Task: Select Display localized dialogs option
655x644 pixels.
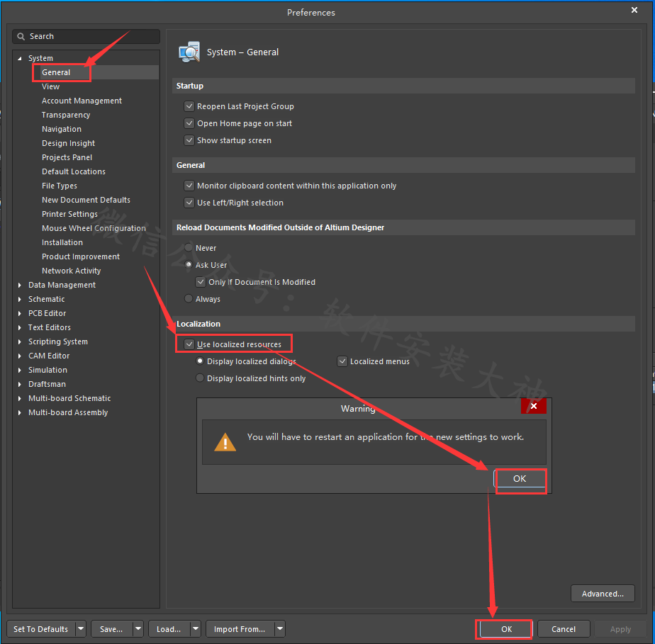Action: pyautogui.click(x=200, y=361)
